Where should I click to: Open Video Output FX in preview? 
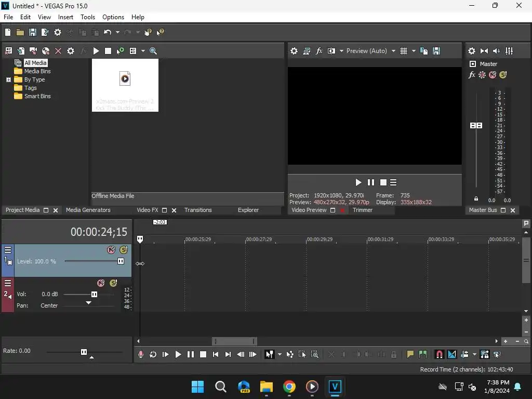tap(319, 51)
